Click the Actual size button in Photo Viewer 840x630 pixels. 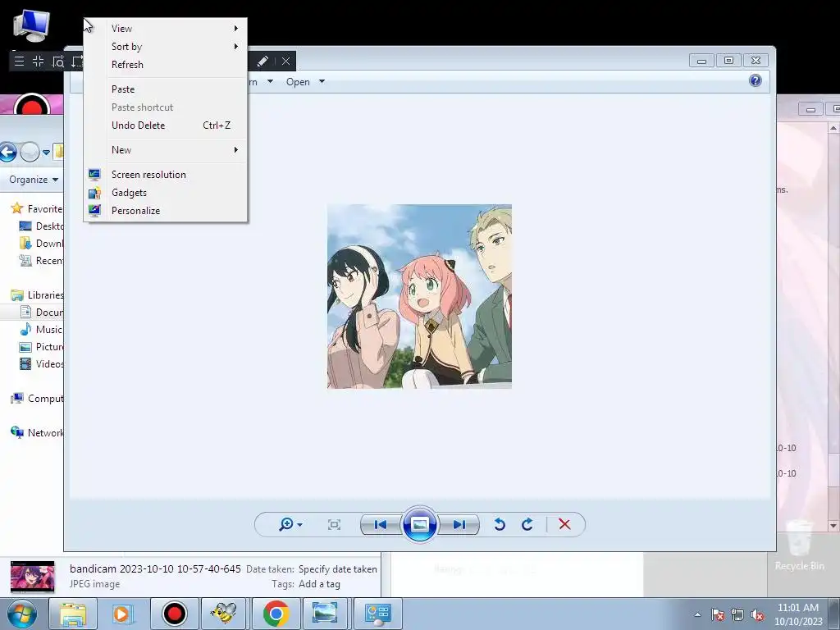335,524
